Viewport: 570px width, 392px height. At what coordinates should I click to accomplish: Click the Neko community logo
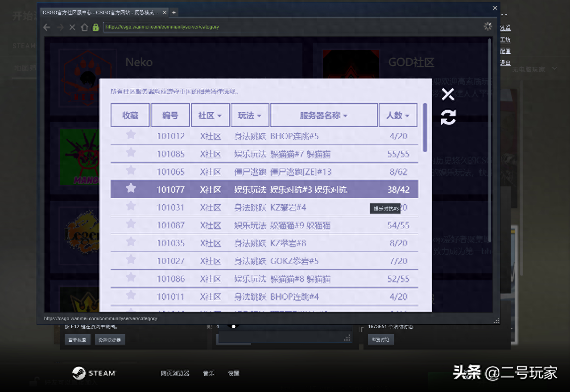coord(88,78)
